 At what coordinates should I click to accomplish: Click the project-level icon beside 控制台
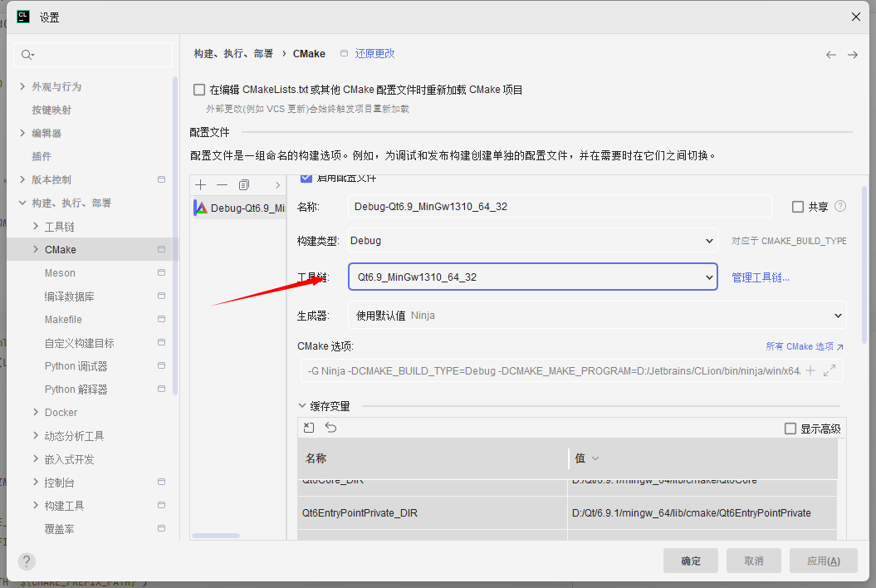click(161, 482)
